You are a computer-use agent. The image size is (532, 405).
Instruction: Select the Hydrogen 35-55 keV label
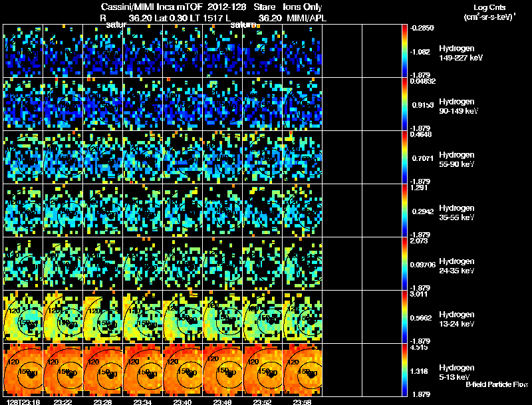click(457, 213)
